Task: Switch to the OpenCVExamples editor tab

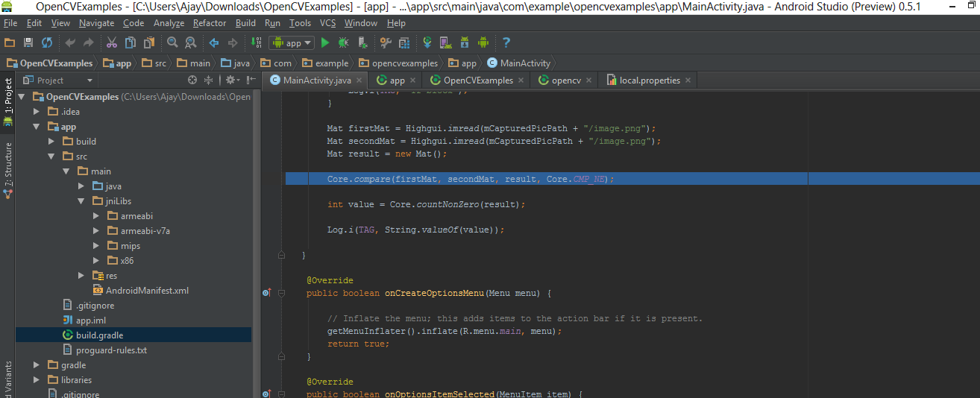Action: click(478, 80)
